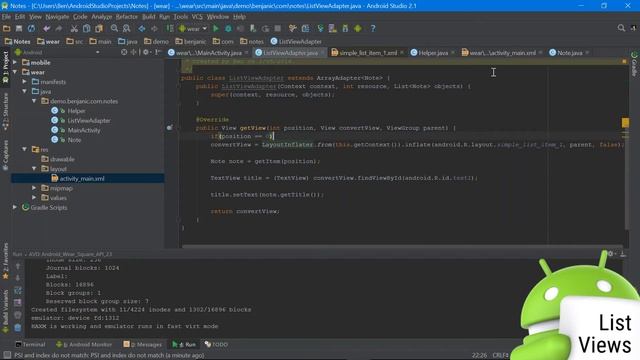Click the Undo arrow icon
Image resolution: width=640 pixels, height=360 pixels.
point(47,29)
